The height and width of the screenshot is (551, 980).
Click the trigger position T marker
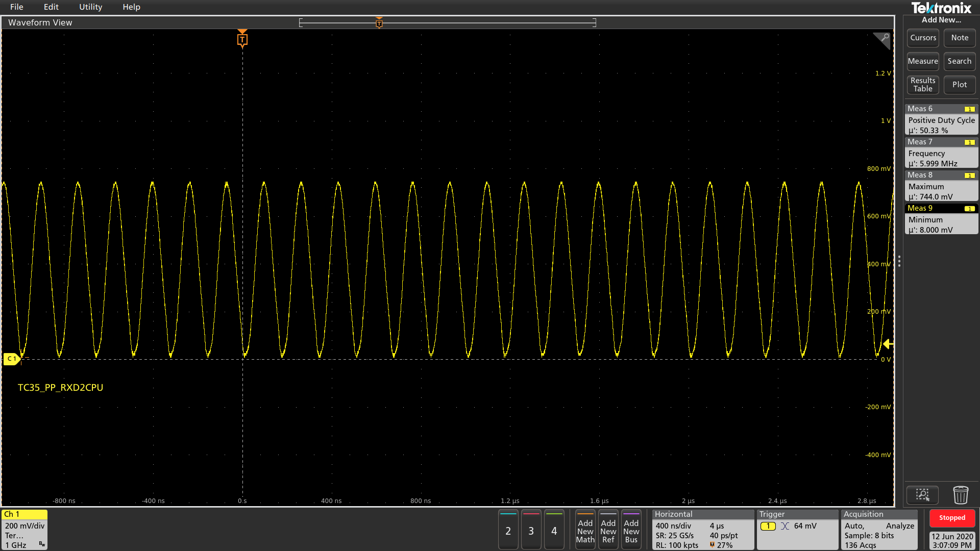click(x=242, y=39)
